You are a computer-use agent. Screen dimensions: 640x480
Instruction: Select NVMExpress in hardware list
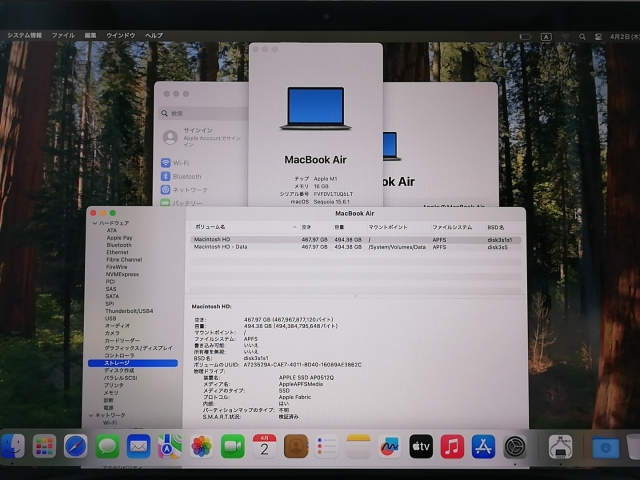pos(122,274)
